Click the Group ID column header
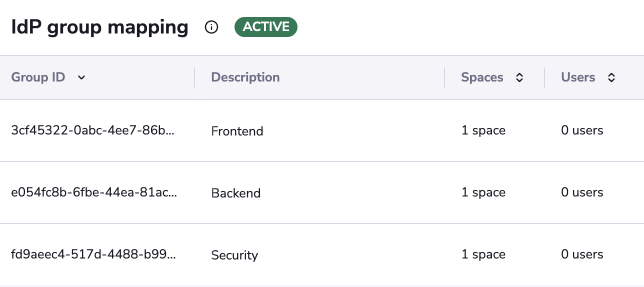This screenshot has height=287, width=644. point(38,77)
